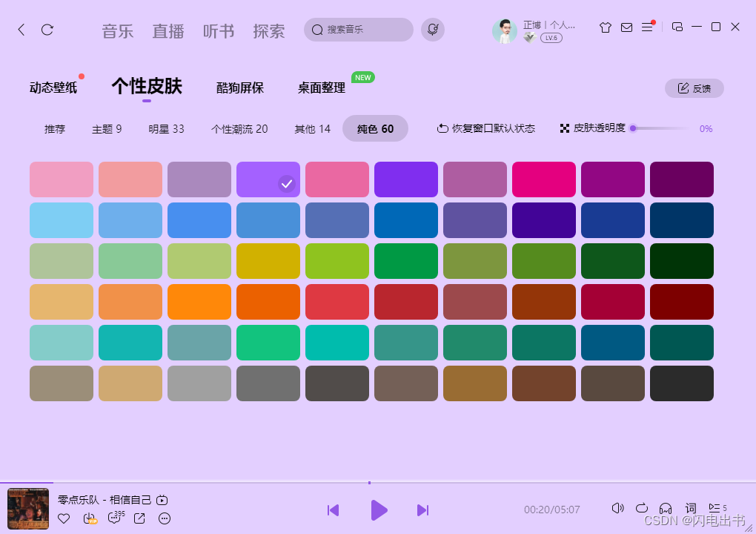Switch to mini mode icon
The width and height of the screenshot is (756, 534).
click(x=677, y=27)
